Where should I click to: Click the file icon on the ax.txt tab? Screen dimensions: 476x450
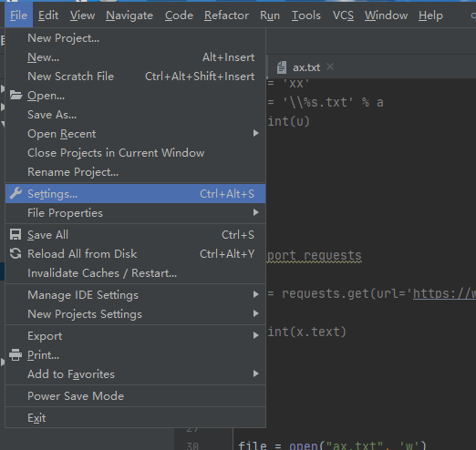(282, 67)
